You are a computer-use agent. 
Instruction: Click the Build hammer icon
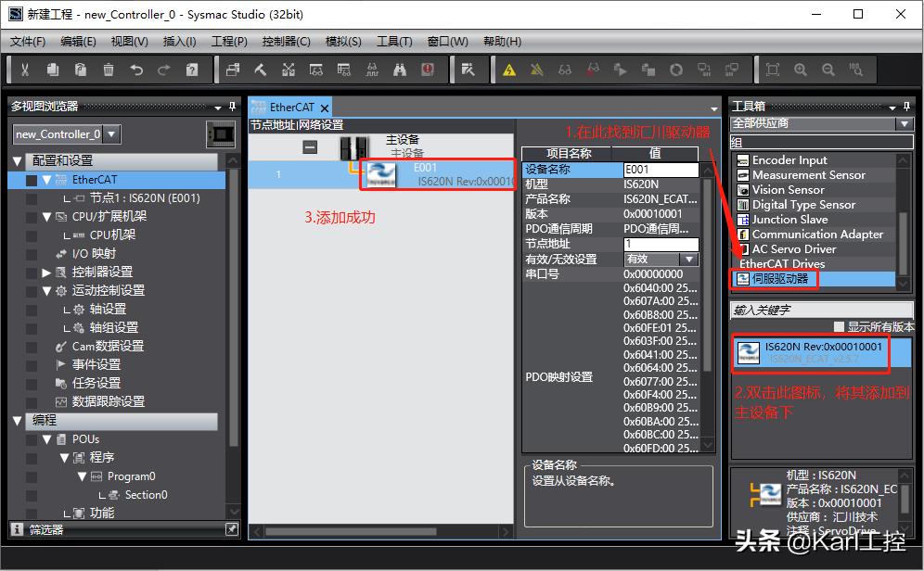[261, 70]
